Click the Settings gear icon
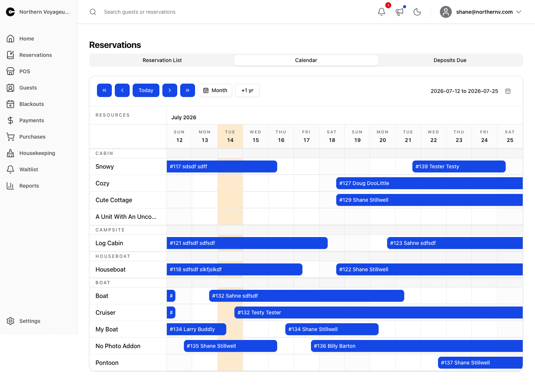The image size is (535, 392). click(x=10, y=321)
